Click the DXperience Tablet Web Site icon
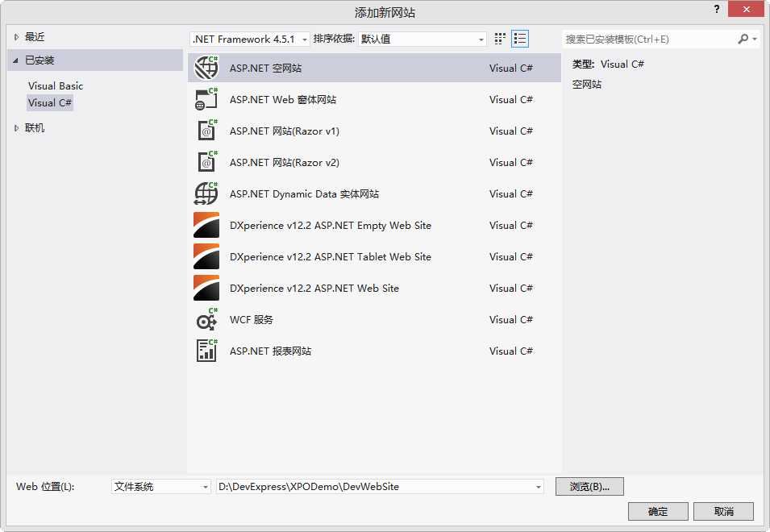Screen dimensions: 770x532 206,256
